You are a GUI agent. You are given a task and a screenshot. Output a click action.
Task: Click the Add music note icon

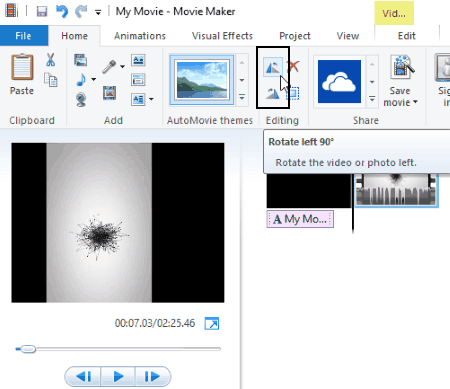click(x=81, y=80)
